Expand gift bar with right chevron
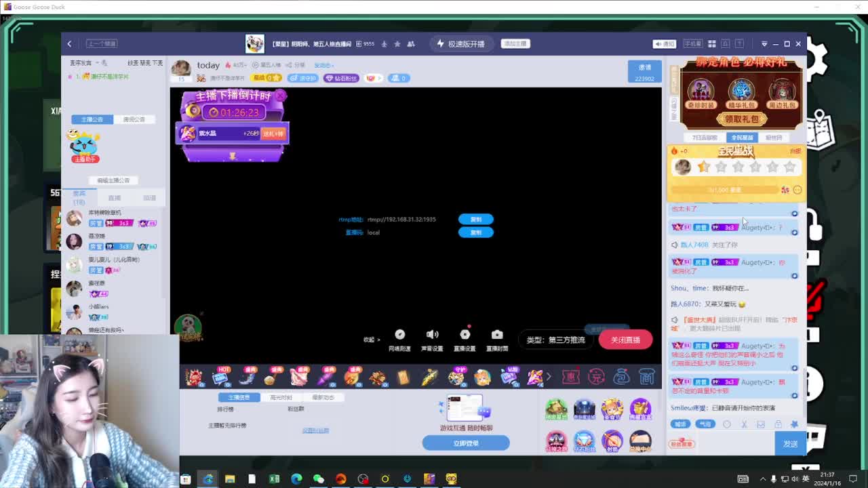Screen dimensions: 868x488 point(549,376)
